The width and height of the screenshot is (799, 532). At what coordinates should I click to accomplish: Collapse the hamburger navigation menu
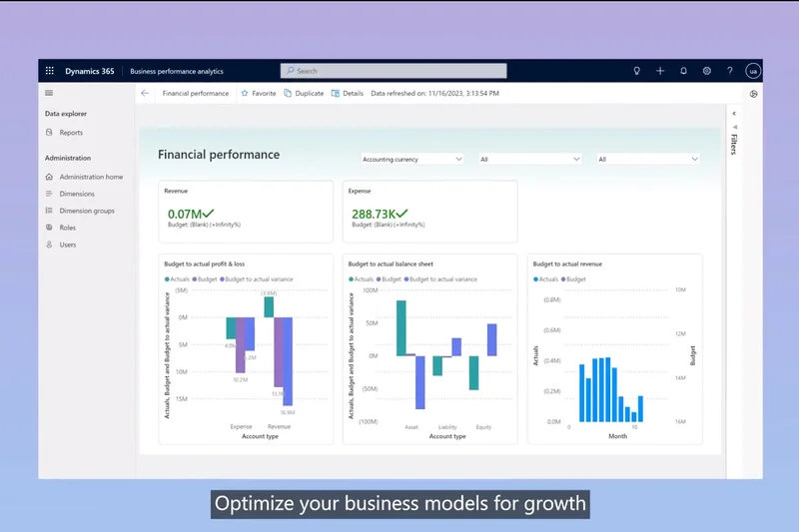pyautogui.click(x=49, y=93)
